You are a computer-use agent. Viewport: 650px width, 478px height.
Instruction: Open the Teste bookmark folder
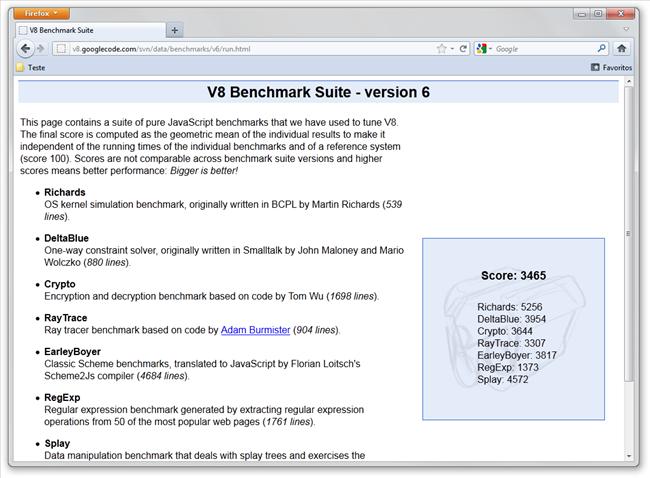pyautogui.click(x=31, y=68)
